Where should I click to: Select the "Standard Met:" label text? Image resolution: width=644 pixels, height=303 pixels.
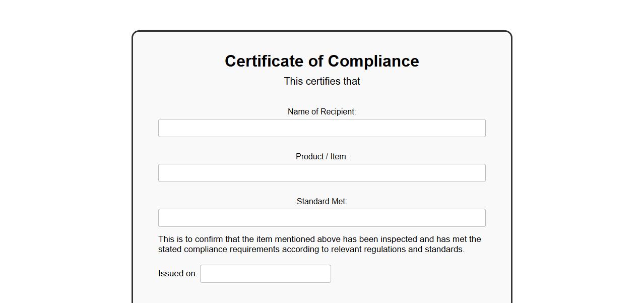(x=321, y=201)
